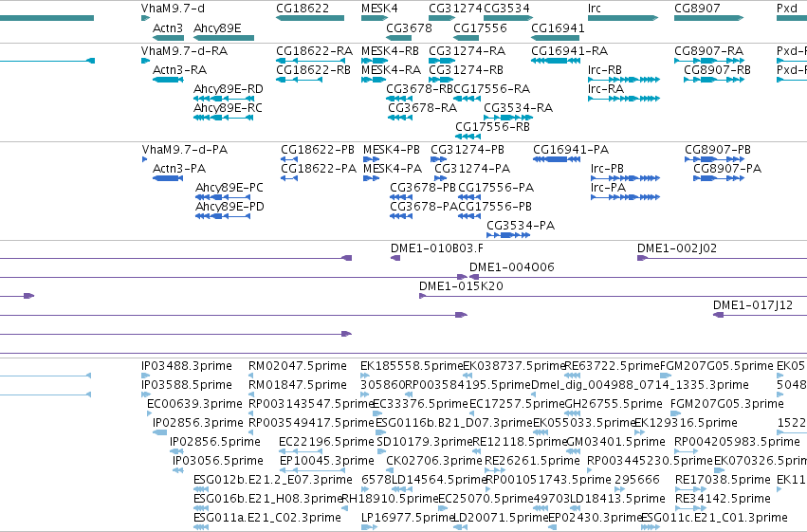
Task: Select EST IP02856.3prime
Action: [160, 432]
